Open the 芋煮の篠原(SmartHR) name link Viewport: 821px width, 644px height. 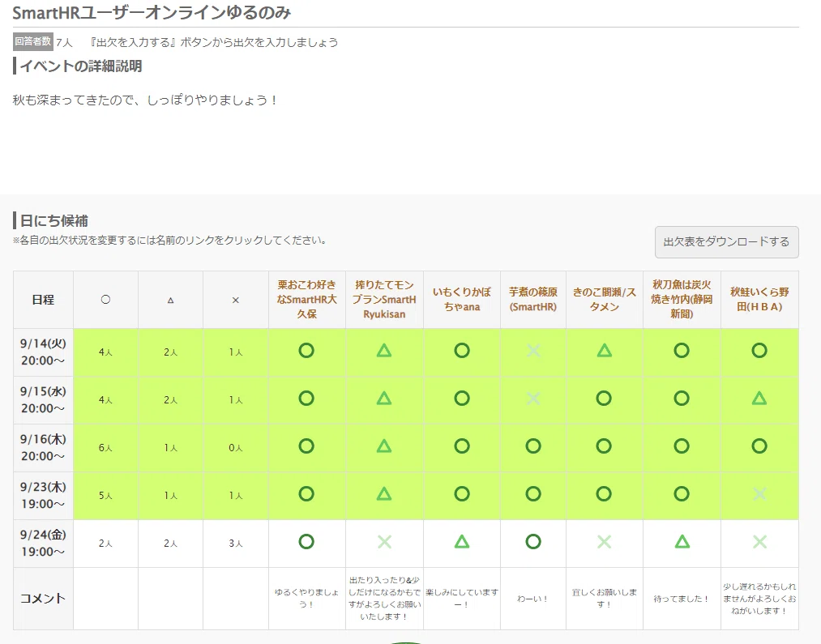click(533, 299)
